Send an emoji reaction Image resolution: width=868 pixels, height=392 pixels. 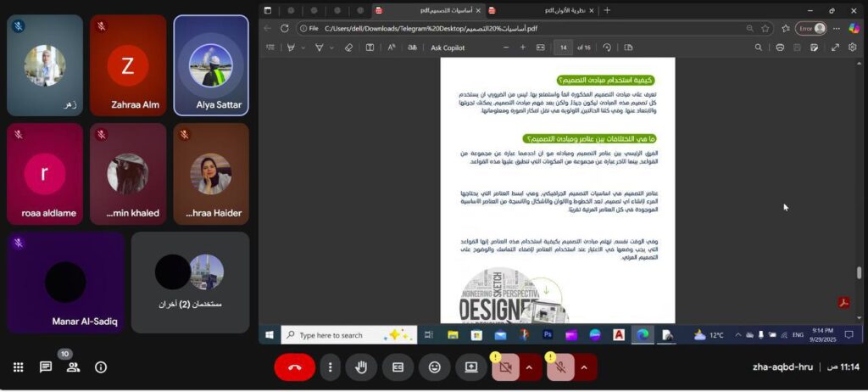click(x=435, y=367)
